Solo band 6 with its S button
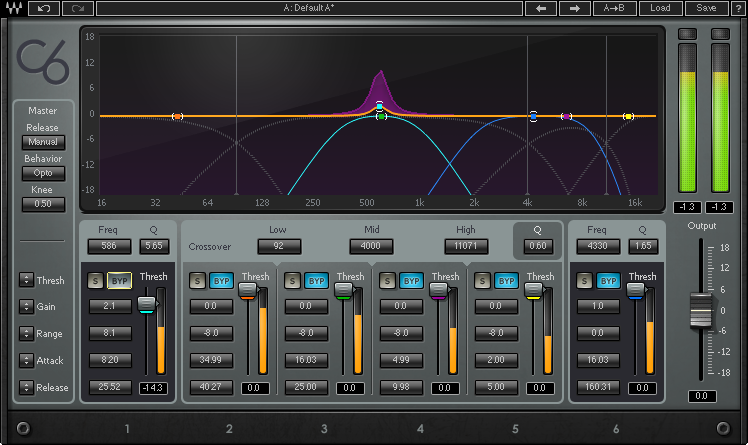 pos(584,281)
